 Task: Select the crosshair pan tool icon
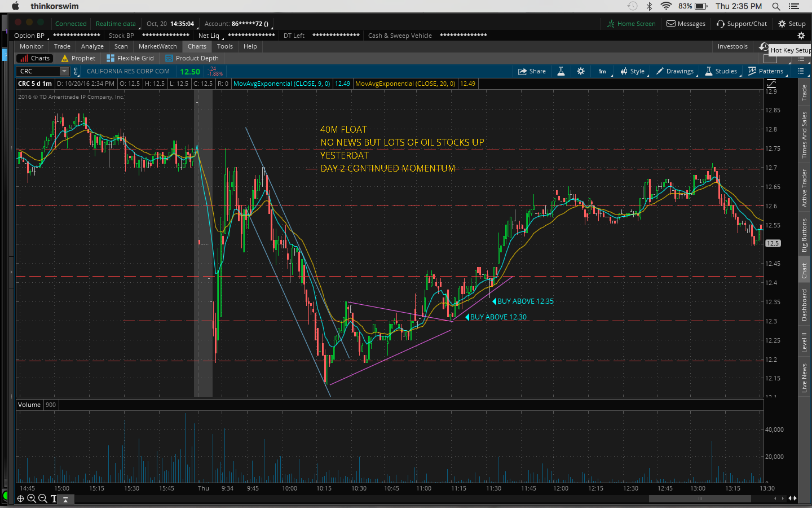pos(20,498)
